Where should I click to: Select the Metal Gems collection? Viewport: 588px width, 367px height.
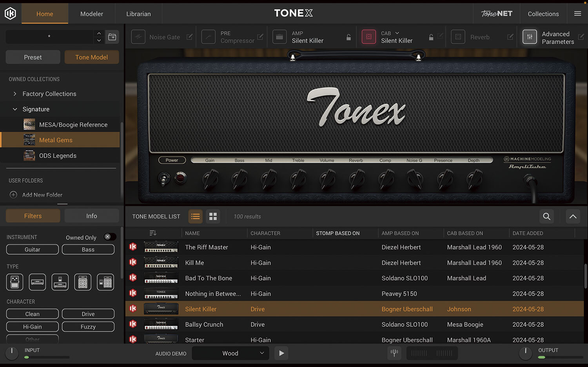tap(60, 140)
